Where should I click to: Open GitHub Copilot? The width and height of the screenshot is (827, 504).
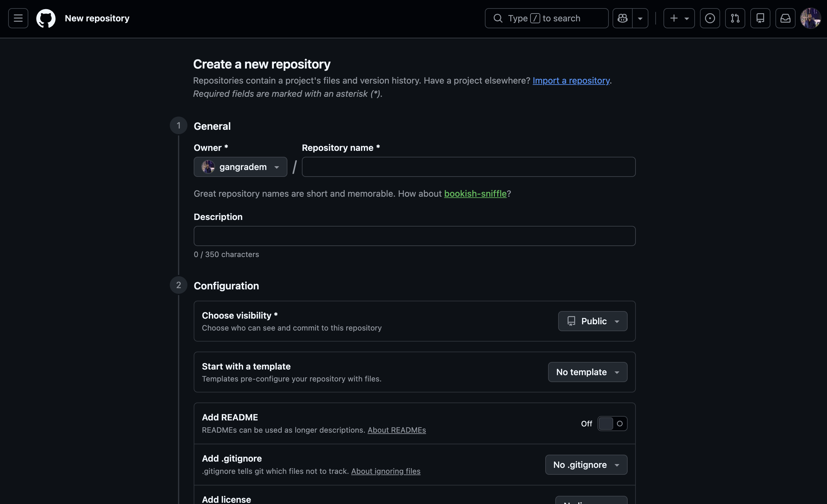pyautogui.click(x=623, y=18)
